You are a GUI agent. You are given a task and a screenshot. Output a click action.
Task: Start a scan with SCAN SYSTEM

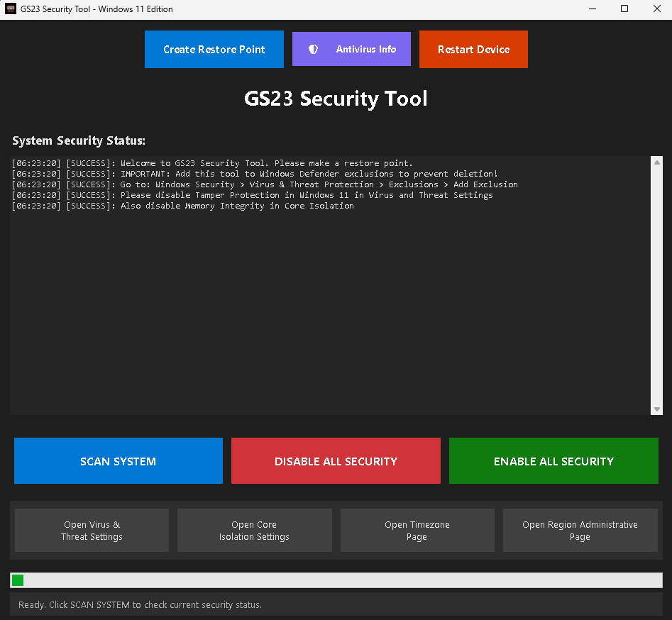[x=118, y=461]
